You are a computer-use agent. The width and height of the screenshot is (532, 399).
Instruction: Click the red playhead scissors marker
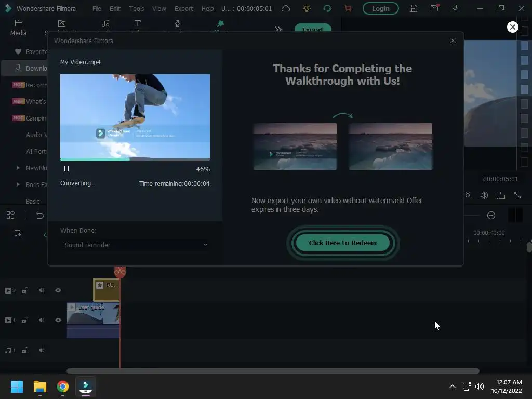[x=120, y=272]
